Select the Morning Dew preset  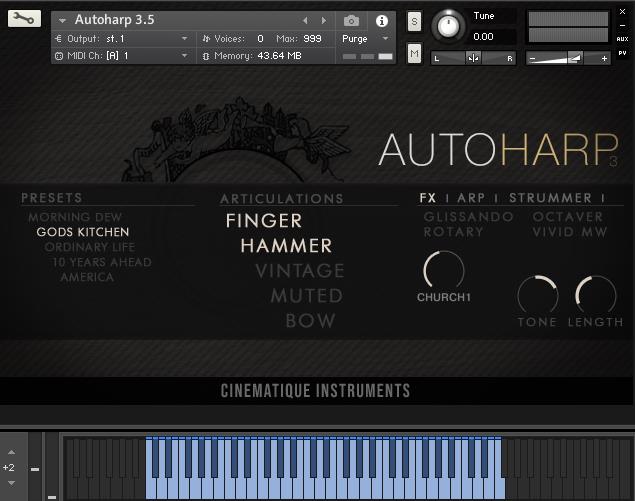pyautogui.click(x=75, y=217)
